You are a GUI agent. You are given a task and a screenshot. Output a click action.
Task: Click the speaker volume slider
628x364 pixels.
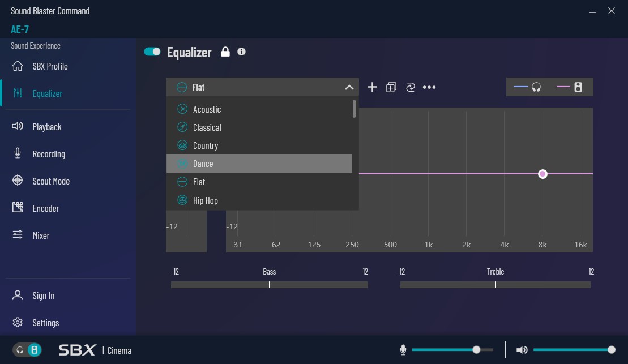pyautogui.click(x=574, y=350)
